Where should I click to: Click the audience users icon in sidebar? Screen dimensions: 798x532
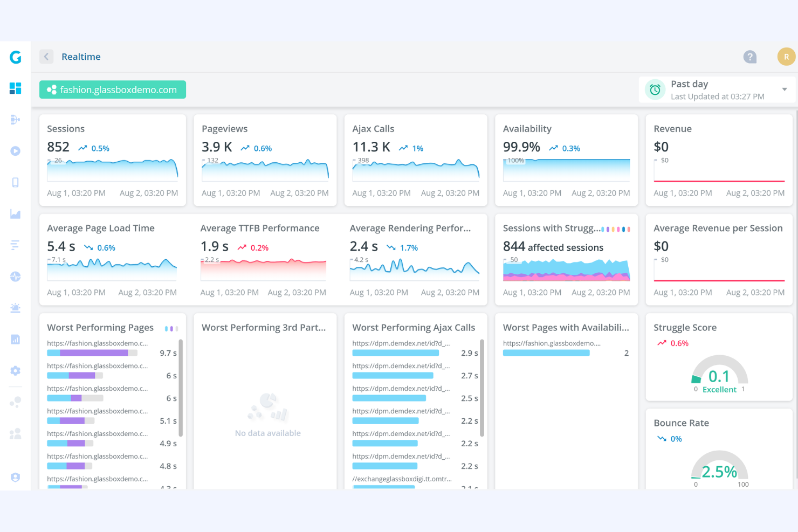(15, 433)
